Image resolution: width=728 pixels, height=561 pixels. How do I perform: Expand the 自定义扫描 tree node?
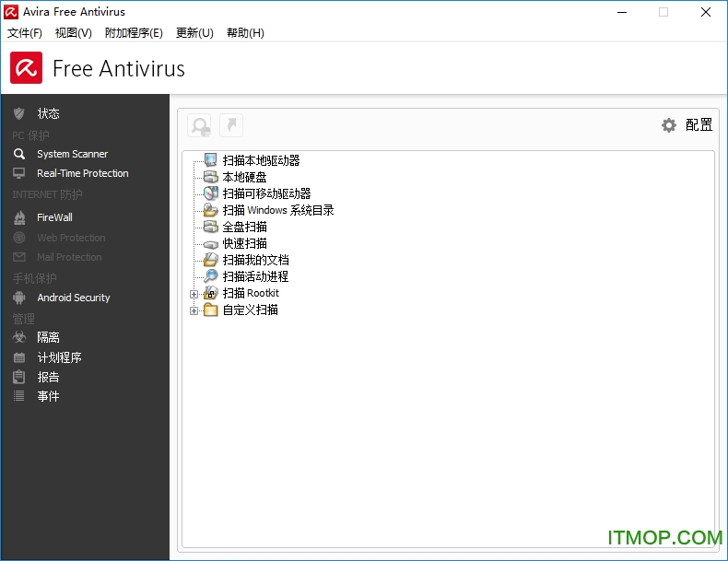tap(194, 310)
